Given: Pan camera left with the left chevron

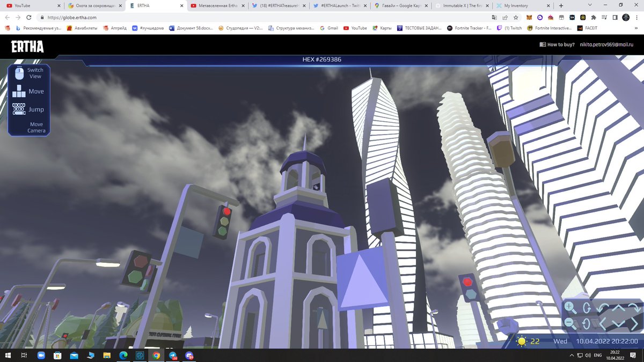Looking at the screenshot, I should pyautogui.click(x=603, y=323).
